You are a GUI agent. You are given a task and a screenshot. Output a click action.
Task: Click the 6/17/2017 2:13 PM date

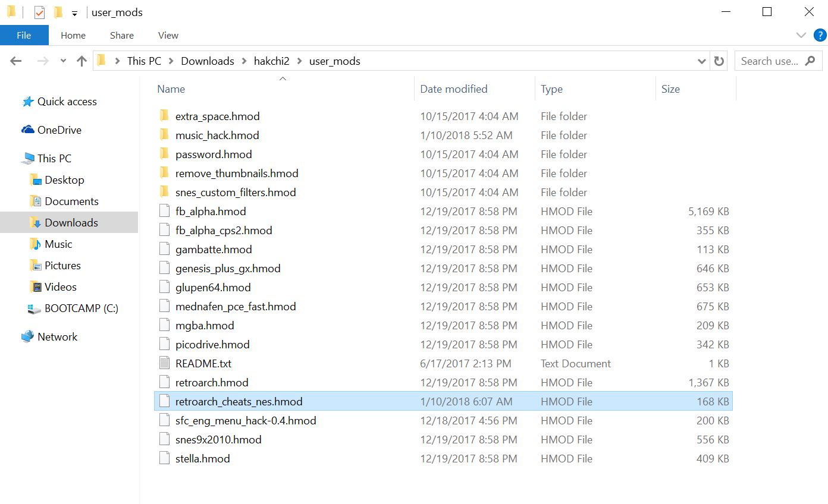click(466, 364)
